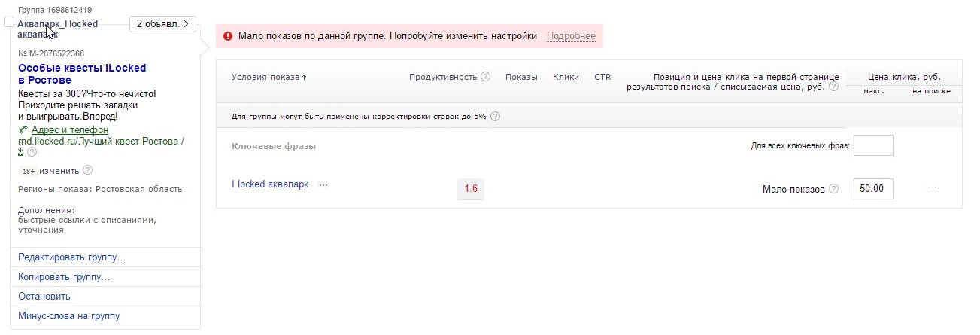980x335 pixels.
Task: Click the 'Цена клика, руб.' header
Action: (904, 77)
